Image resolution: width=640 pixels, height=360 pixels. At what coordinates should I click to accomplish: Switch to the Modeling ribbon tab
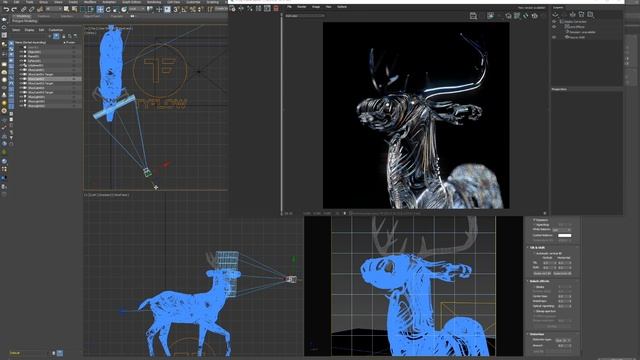[22, 16]
